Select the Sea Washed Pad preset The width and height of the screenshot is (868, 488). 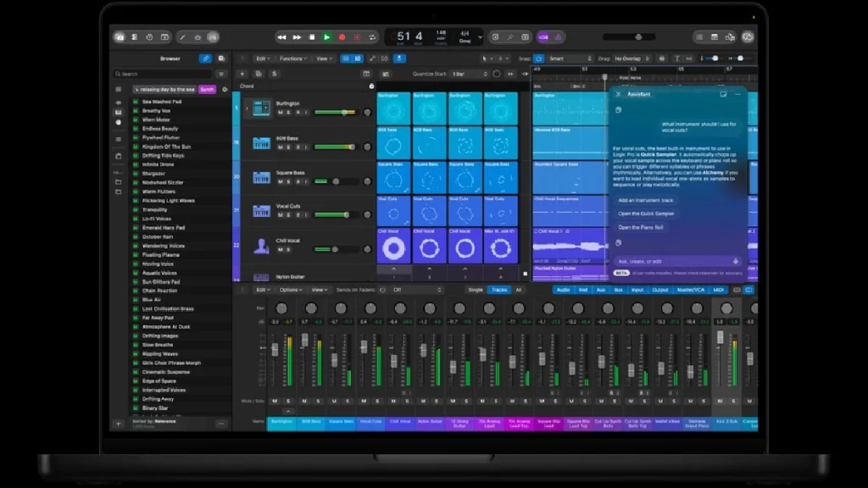tap(162, 102)
